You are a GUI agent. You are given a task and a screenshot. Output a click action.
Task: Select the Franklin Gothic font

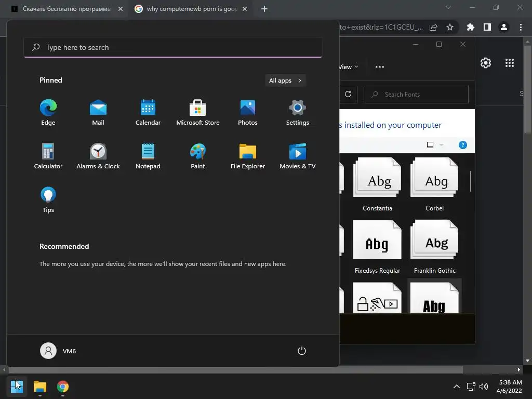435,247
